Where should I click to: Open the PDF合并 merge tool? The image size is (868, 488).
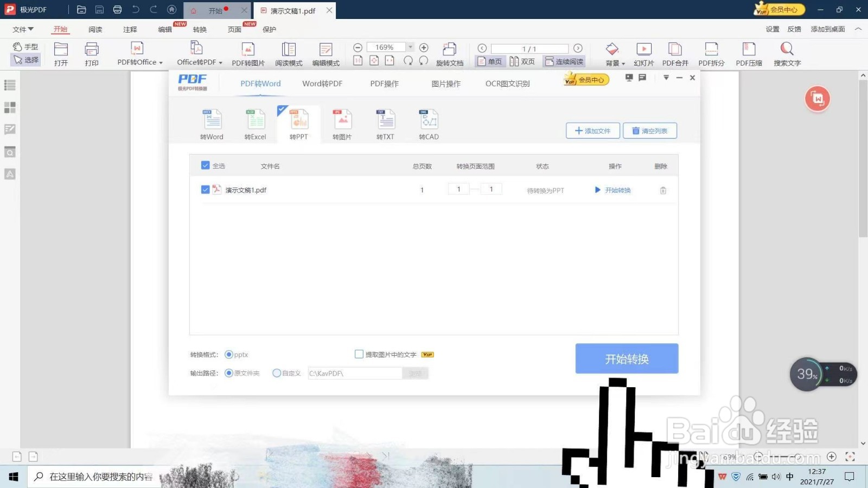[x=675, y=54]
